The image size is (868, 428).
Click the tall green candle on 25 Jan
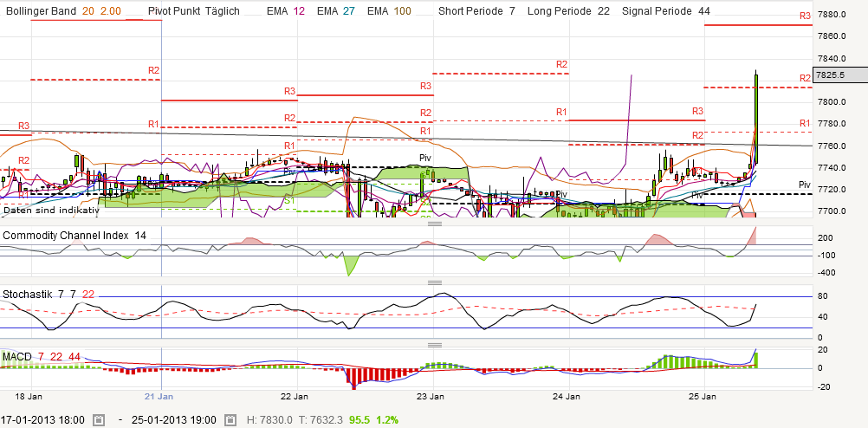pos(756,118)
